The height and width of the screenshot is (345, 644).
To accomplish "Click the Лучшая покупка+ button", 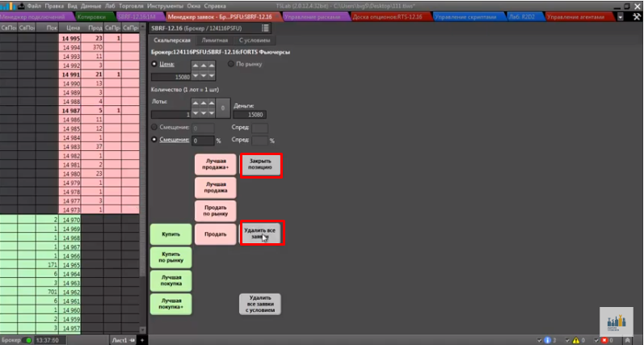I will (170, 304).
